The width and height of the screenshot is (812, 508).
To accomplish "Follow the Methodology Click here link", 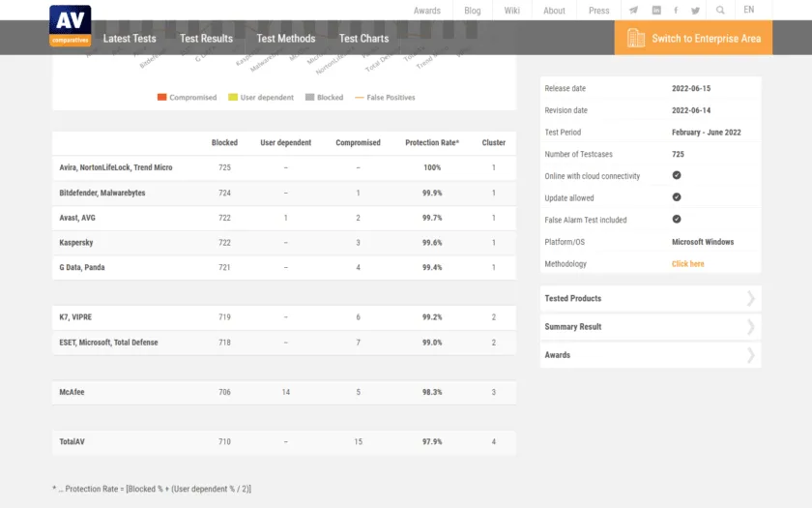I will [687, 264].
